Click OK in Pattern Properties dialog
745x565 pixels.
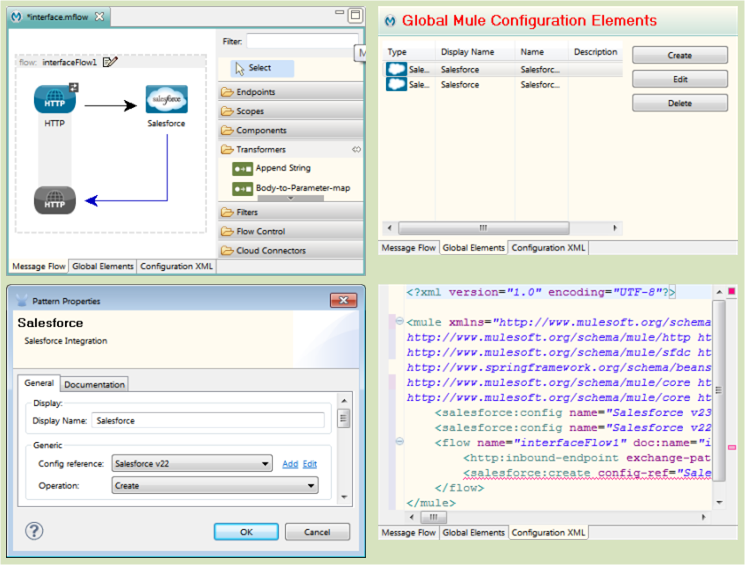(246, 532)
